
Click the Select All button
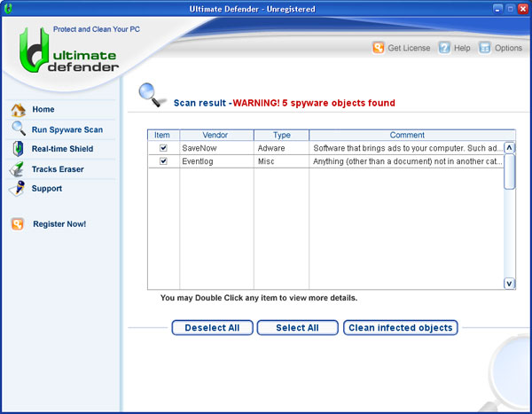(x=298, y=327)
